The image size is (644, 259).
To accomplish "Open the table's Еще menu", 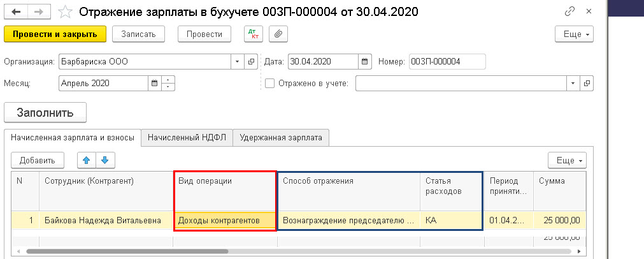I will [x=567, y=160].
